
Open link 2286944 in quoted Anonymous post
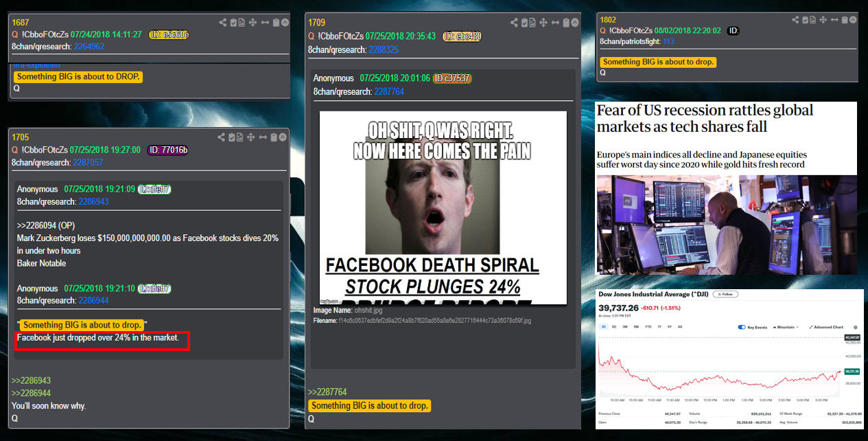click(94, 301)
